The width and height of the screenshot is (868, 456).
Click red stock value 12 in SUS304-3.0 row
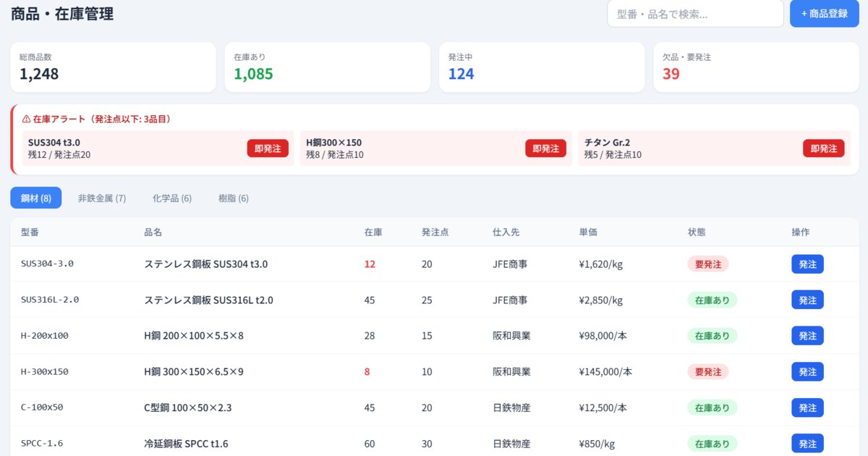tap(370, 264)
